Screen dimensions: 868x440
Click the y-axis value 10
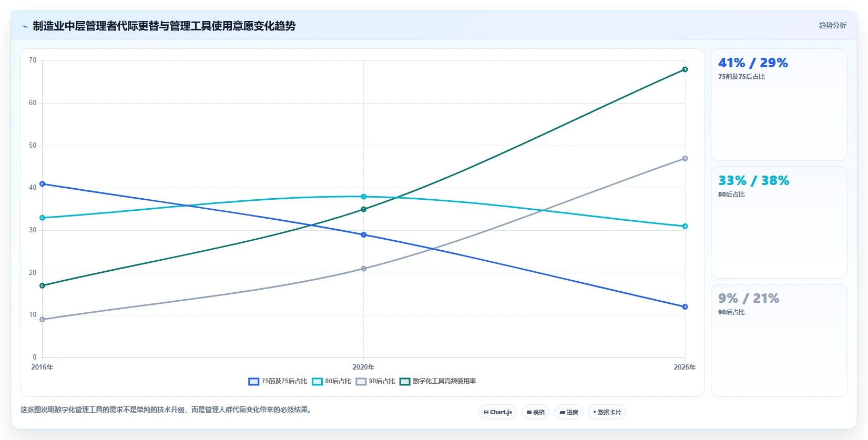click(x=33, y=315)
